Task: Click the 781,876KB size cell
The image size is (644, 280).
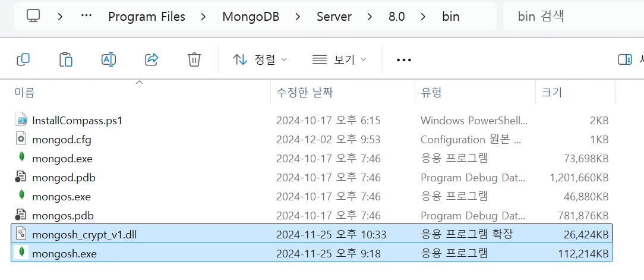Action: pos(583,215)
